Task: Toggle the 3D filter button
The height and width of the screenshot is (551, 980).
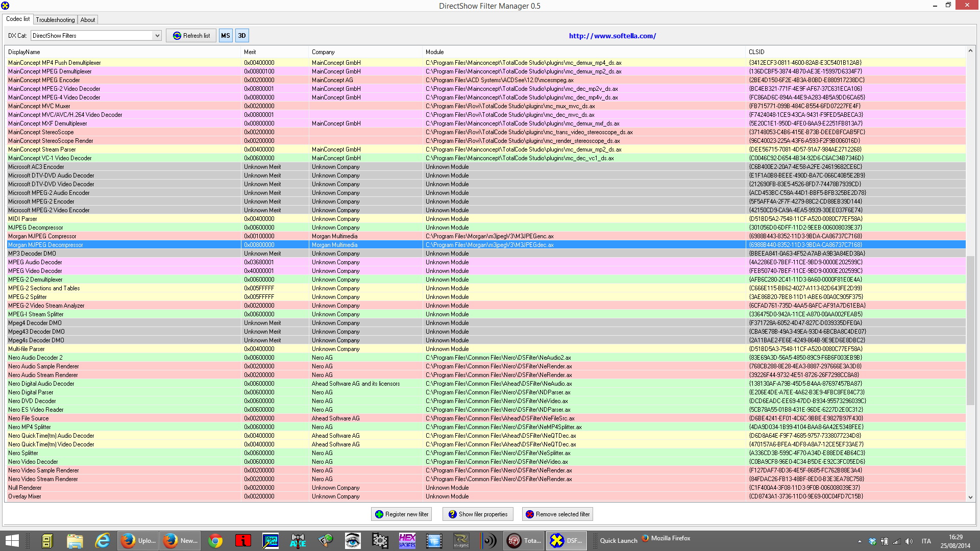Action: [242, 36]
